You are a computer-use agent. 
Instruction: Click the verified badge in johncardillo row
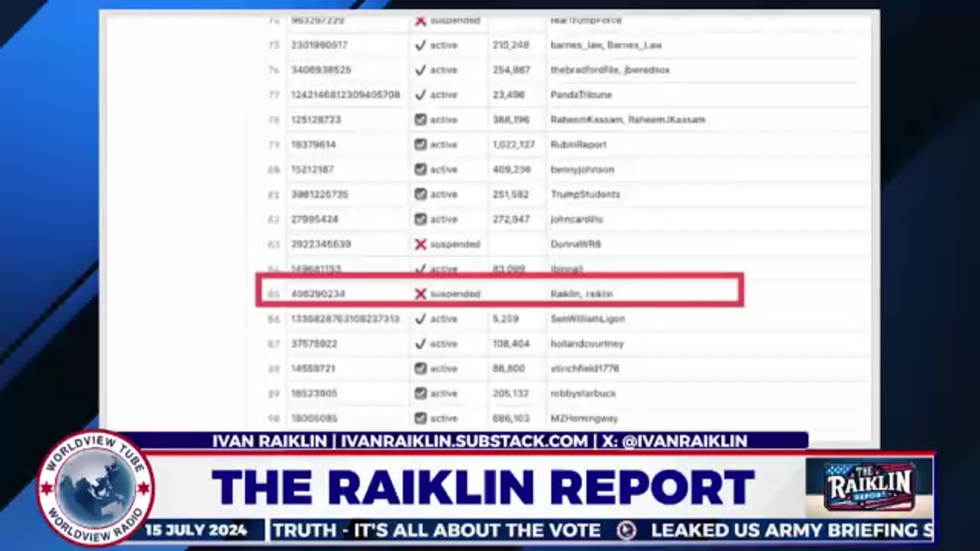pos(420,219)
